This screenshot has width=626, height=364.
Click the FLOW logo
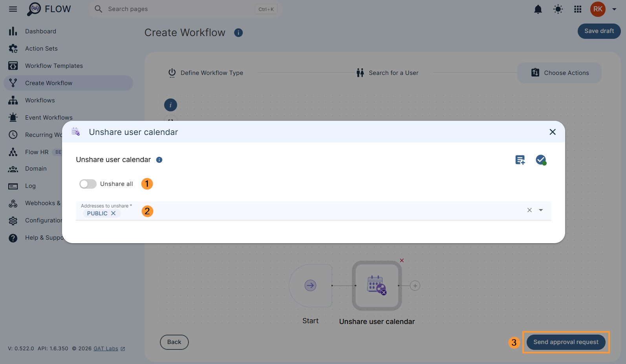coord(49,9)
